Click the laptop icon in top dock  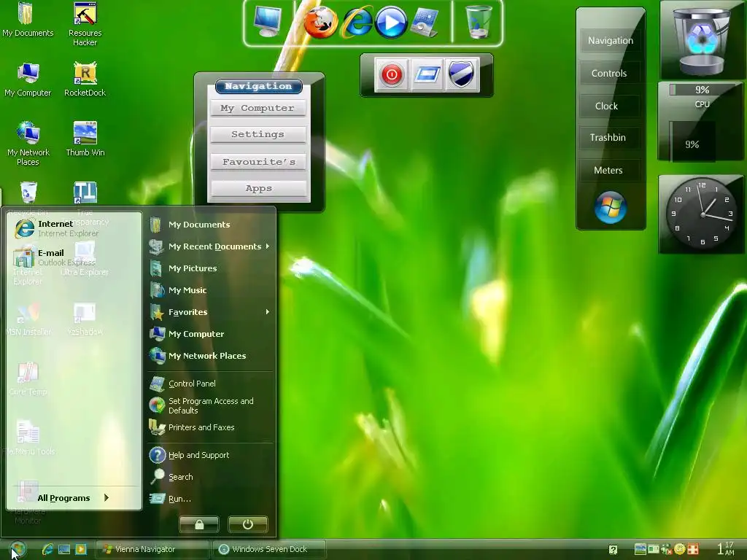(424, 23)
